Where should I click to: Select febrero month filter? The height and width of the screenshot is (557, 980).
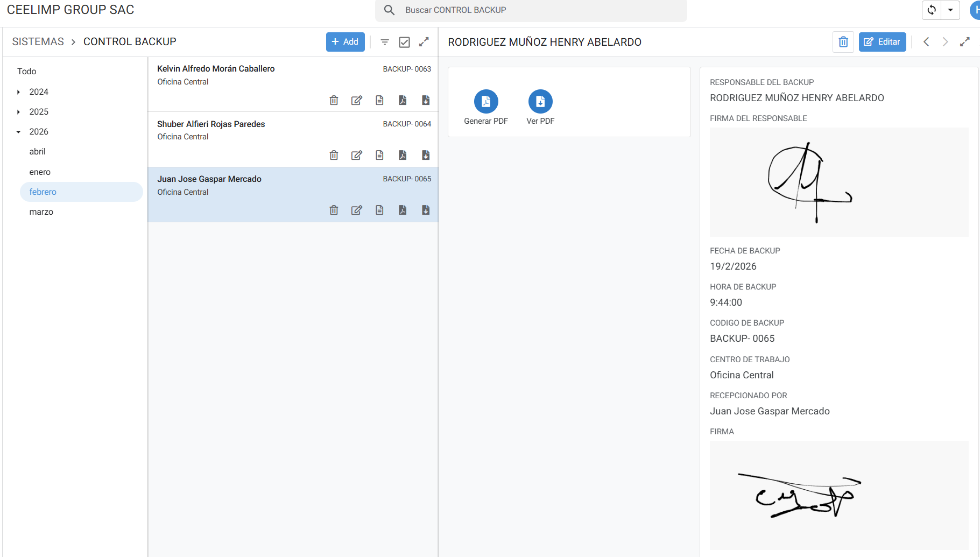81,192
